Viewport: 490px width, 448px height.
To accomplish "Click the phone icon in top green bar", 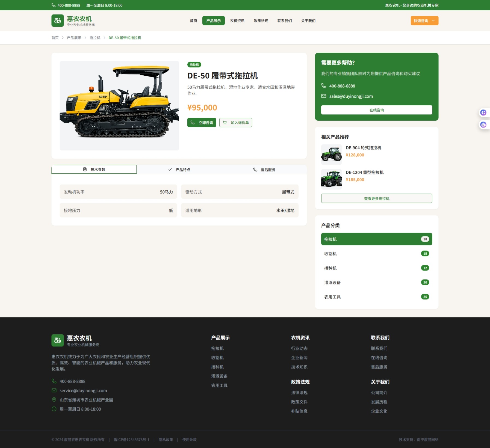I will 54,5.
